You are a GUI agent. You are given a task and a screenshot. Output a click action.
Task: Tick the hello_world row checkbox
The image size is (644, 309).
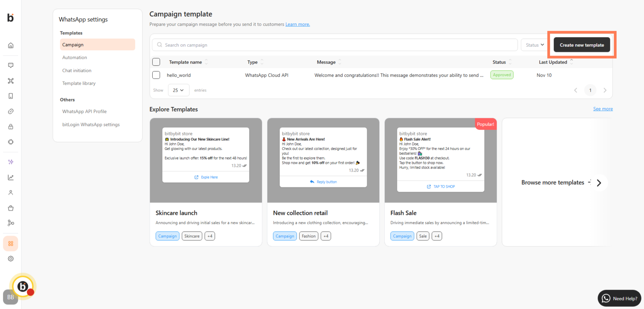click(x=156, y=75)
